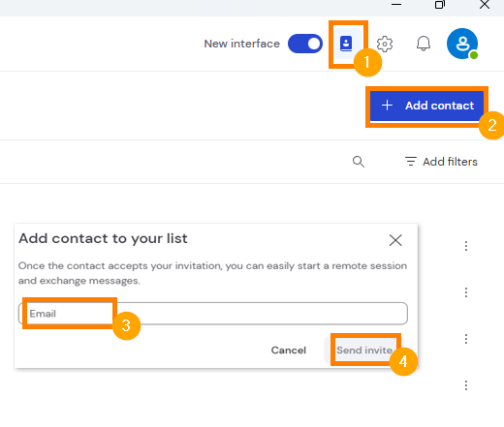Open the contacts address book icon

346,44
